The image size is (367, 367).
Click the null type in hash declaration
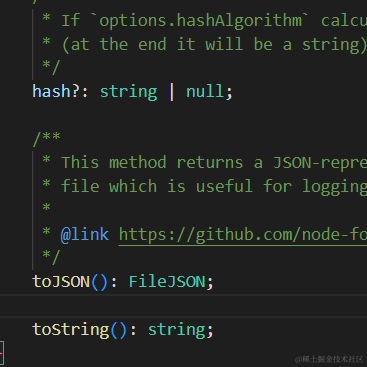[205, 91]
